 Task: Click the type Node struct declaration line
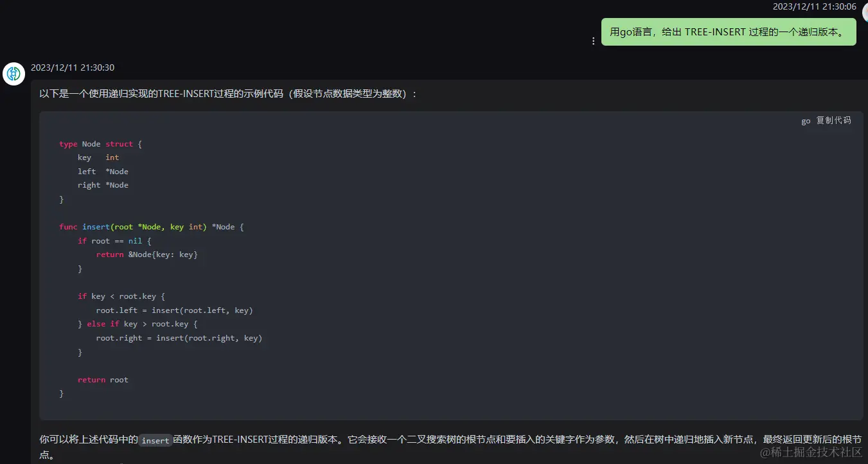tap(100, 143)
